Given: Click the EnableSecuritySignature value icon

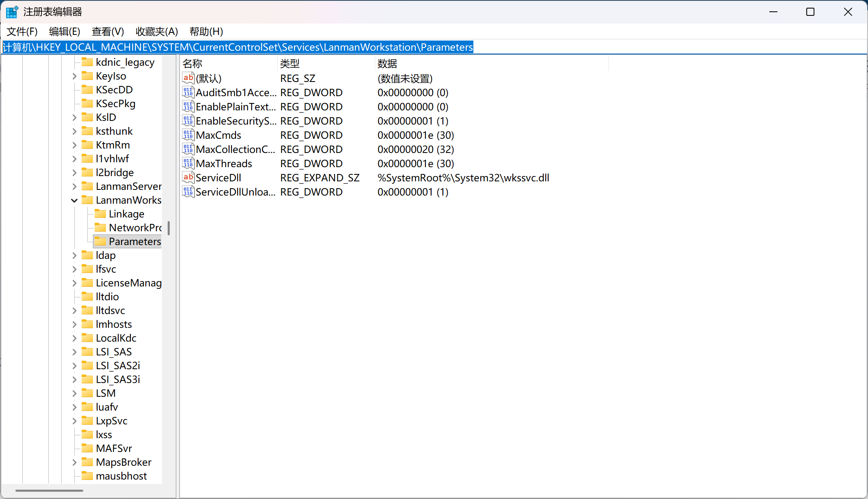Looking at the screenshot, I should [x=188, y=121].
